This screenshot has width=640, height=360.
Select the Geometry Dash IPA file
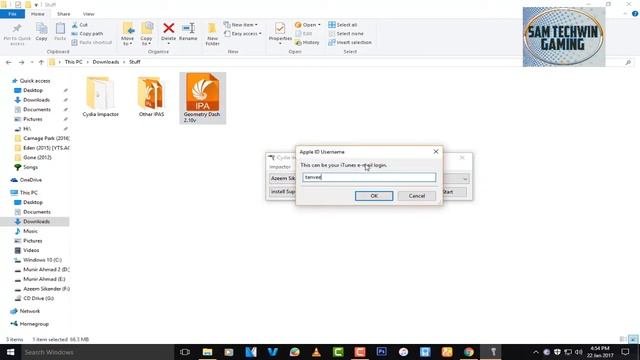click(x=202, y=98)
